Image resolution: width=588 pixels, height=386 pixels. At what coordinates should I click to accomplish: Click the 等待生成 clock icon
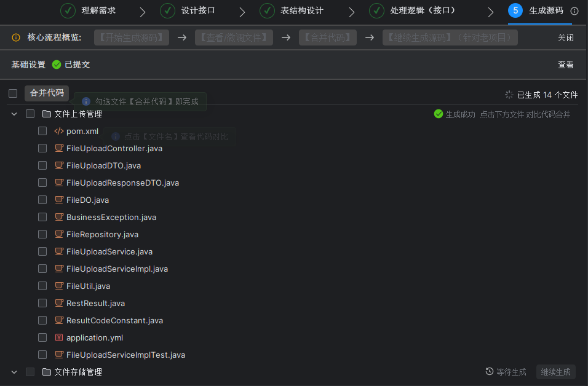tap(490, 372)
